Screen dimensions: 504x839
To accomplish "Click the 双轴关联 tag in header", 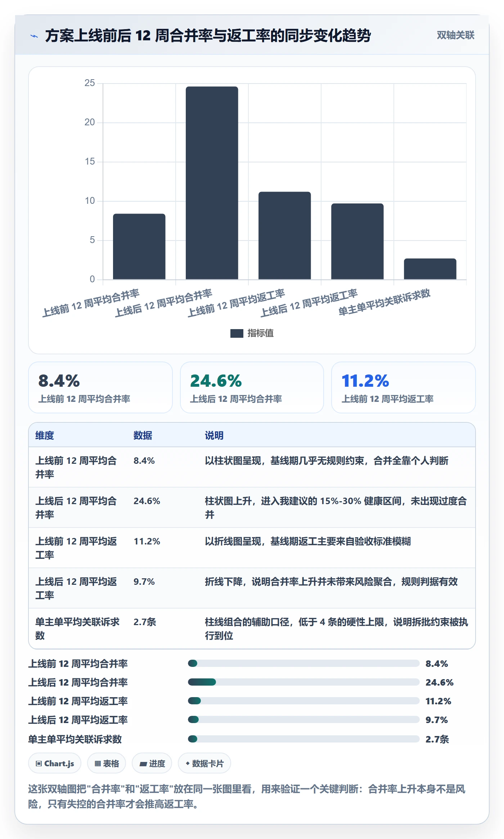I will (x=455, y=35).
